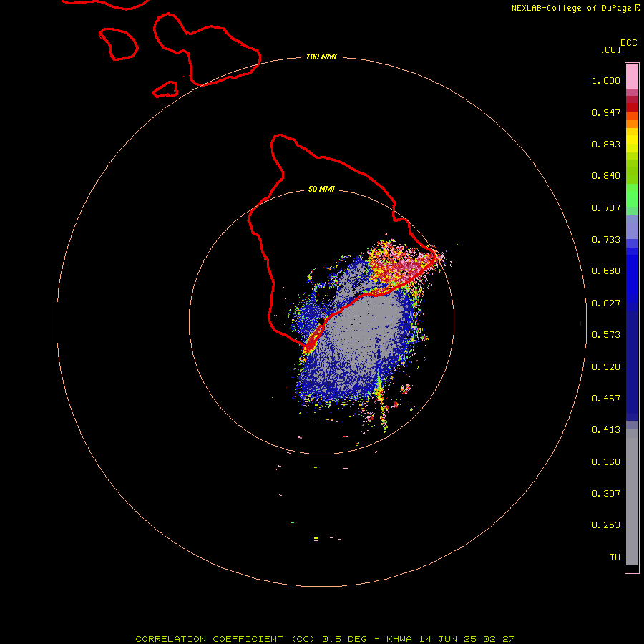This screenshot has width=644, height=644.
Task: Click the 0.947 scale value
Action: [606, 112]
